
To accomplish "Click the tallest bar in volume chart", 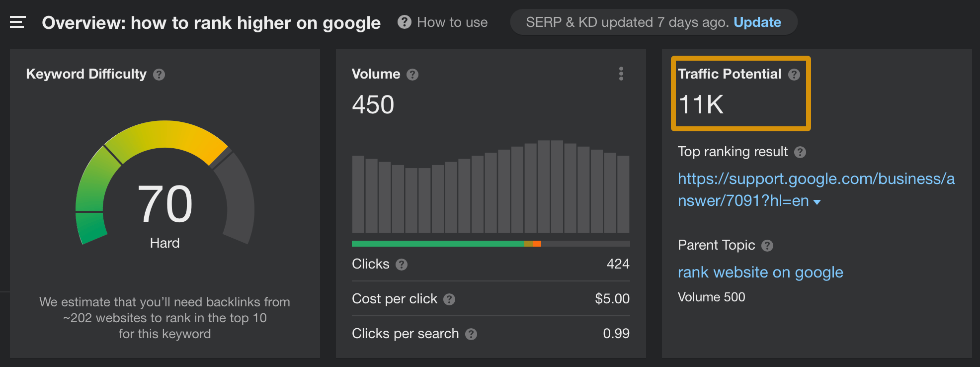I will pyautogui.click(x=550, y=186).
